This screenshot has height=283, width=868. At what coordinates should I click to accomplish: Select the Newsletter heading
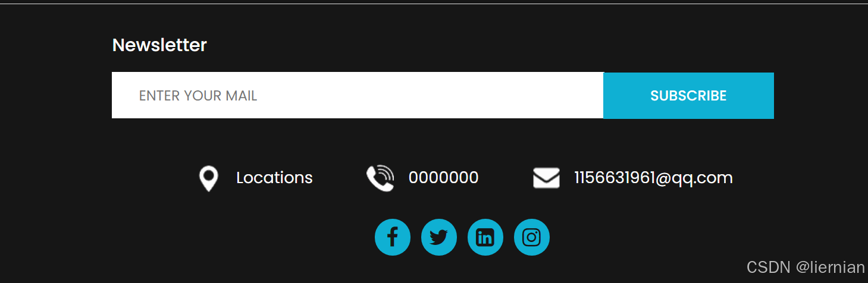(x=159, y=45)
